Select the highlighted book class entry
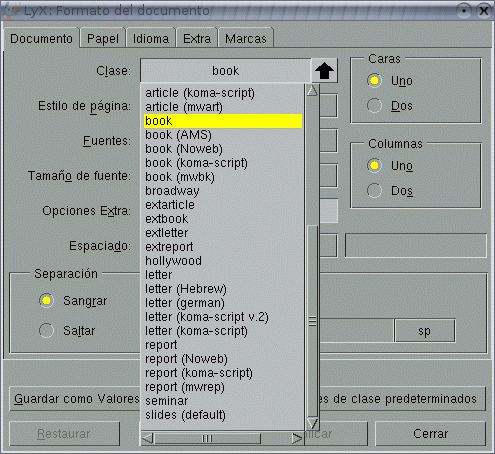Screen dimensions: 495x454 223,121
